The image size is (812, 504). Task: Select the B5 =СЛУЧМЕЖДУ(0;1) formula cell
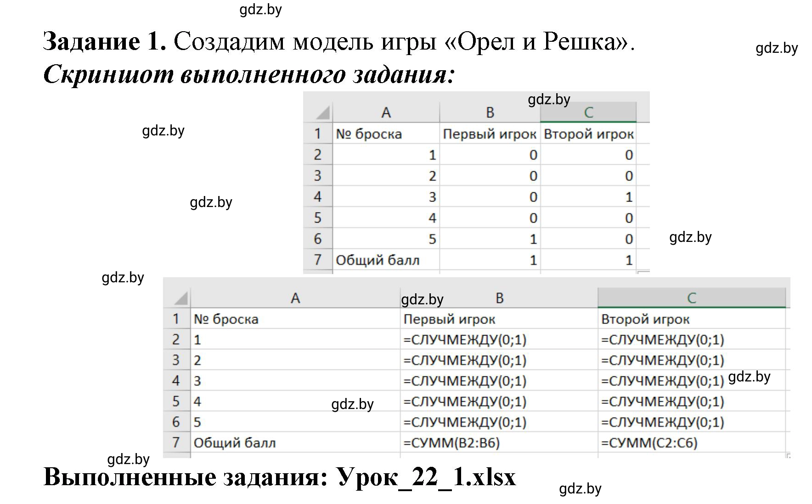pyautogui.click(x=499, y=401)
